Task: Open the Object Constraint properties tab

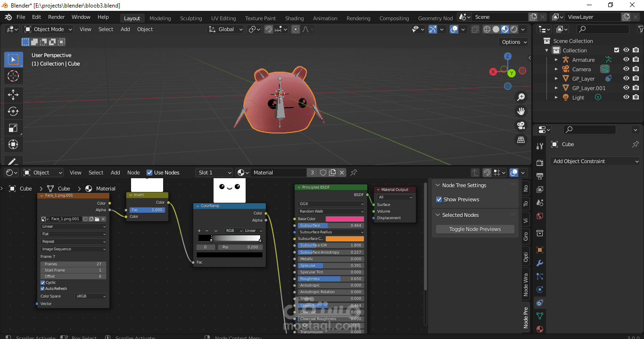Action: click(540, 303)
